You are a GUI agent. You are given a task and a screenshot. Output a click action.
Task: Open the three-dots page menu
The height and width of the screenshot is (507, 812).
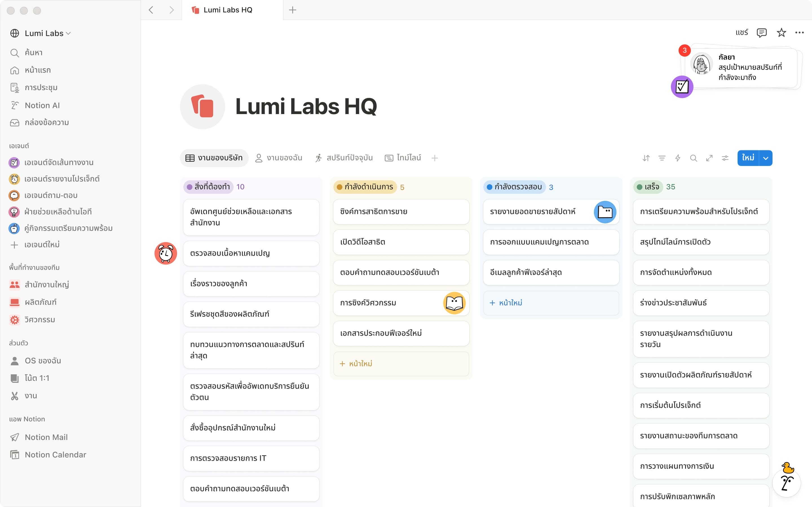click(799, 32)
